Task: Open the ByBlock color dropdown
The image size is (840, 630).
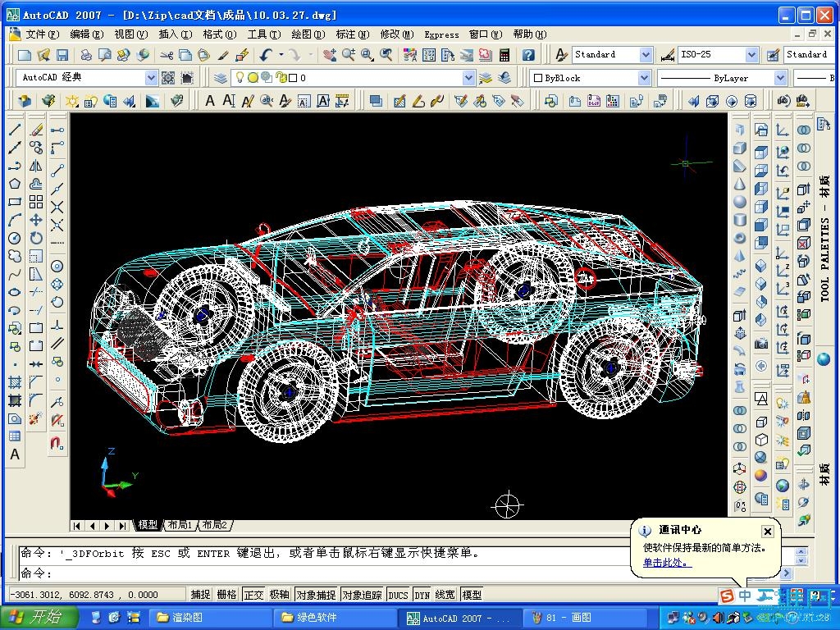Action: pyautogui.click(x=645, y=78)
